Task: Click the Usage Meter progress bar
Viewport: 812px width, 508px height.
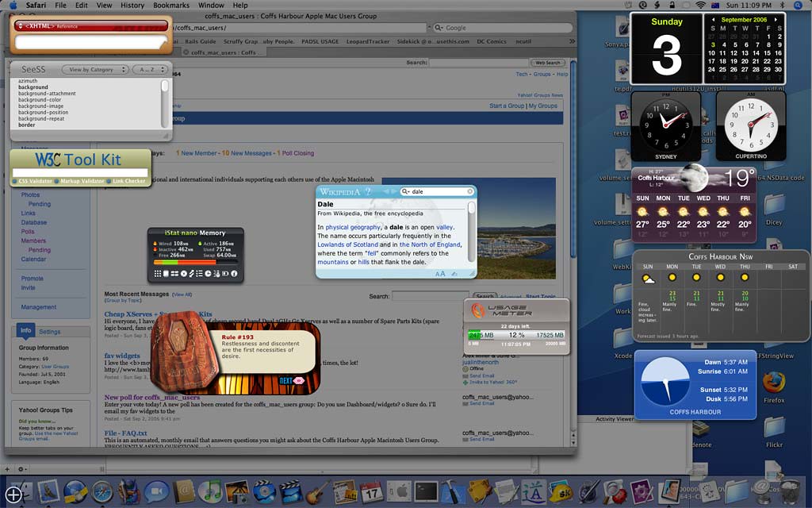Action: point(516,336)
